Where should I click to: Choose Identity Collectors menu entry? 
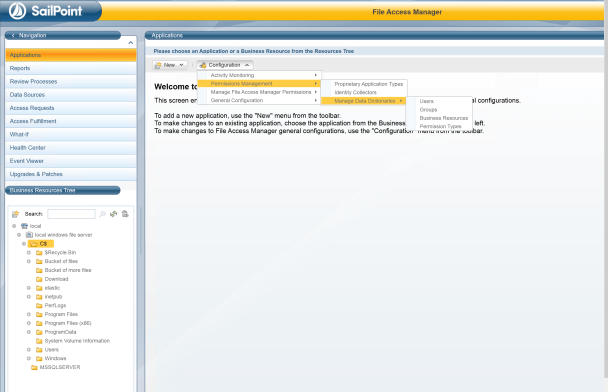pyautogui.click(x=364, y=93)
